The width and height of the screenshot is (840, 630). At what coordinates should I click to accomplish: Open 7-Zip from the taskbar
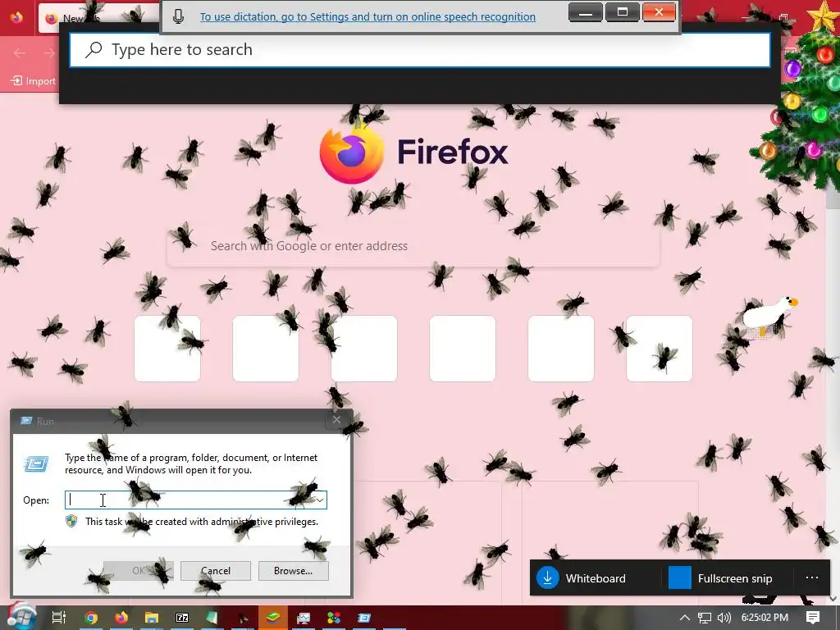pyautogui.click(x=182, y=618)
